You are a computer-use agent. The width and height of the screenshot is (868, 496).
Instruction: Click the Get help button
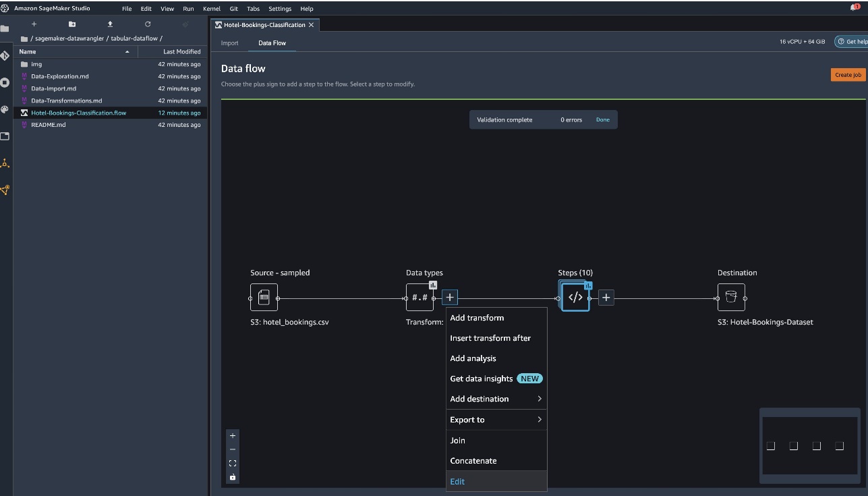point(851,42)
